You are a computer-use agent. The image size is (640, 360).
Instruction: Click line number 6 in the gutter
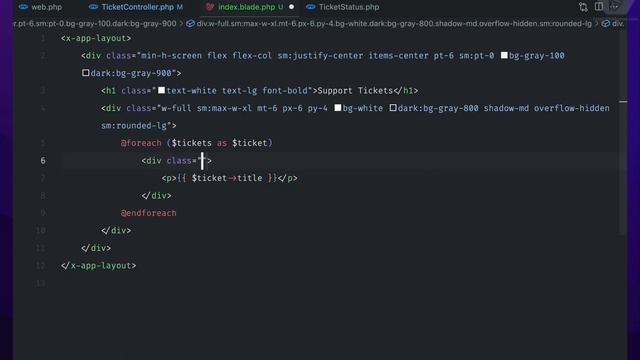coord(43,160)
